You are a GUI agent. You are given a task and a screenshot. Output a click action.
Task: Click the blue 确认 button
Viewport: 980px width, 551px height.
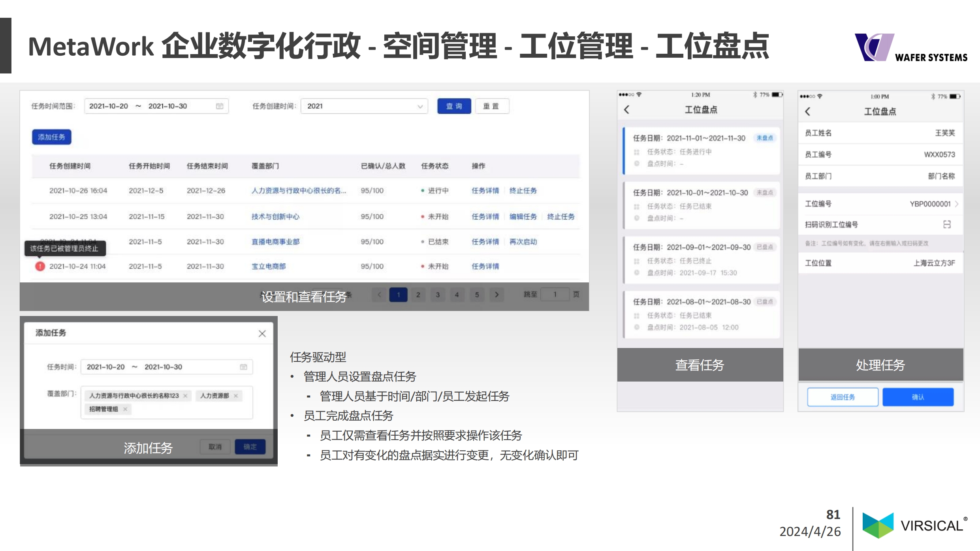tap(918, 397)
